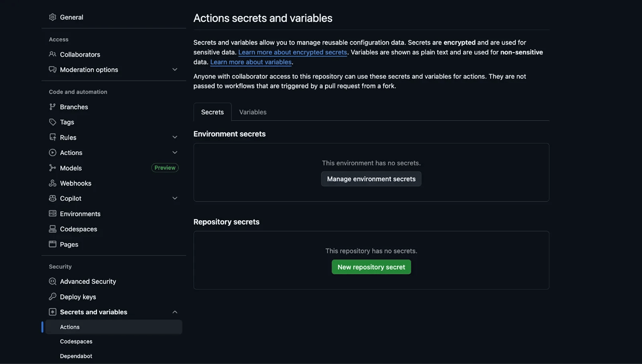
Task: Open Dependabot secrets sub-item
Action: [76, 356]
